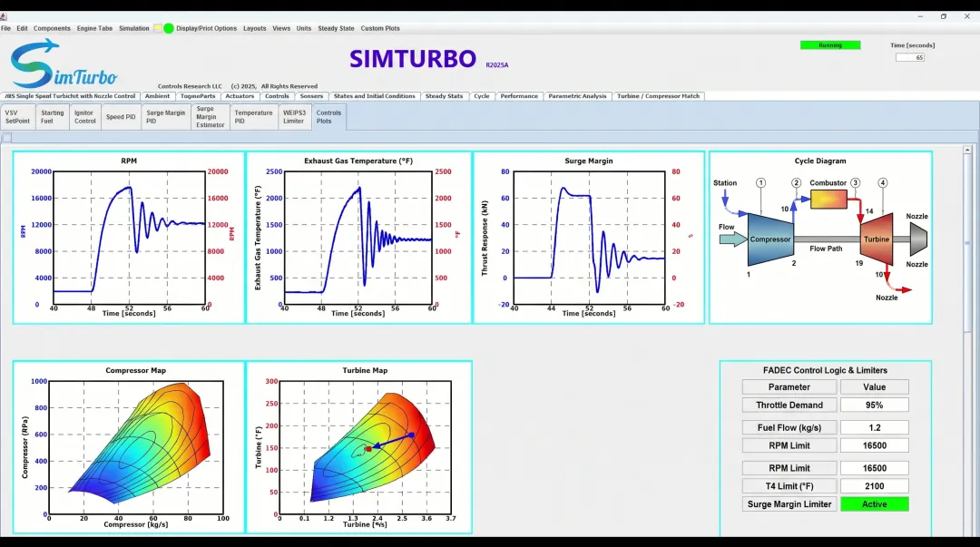Click station marker circle 4
The width and height of the screenshot is (980, 547).
click(883, 183)
